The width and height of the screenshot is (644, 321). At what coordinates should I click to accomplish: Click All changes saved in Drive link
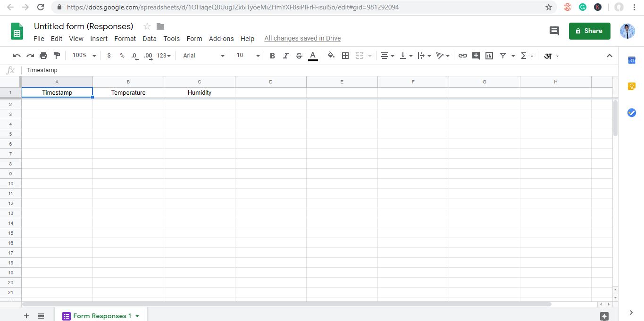pyautogui.click(x=302, y=39)
